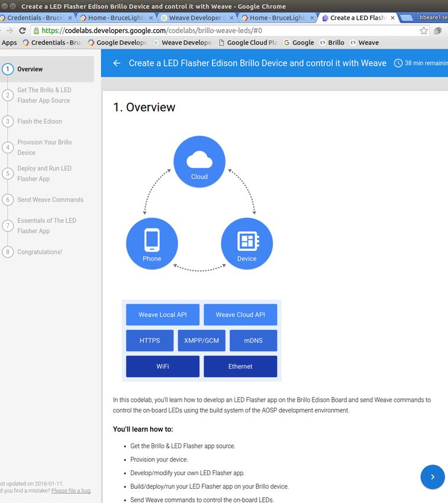
Task: Click the clock icon by time remaining
Action: (x=398, y=63)
